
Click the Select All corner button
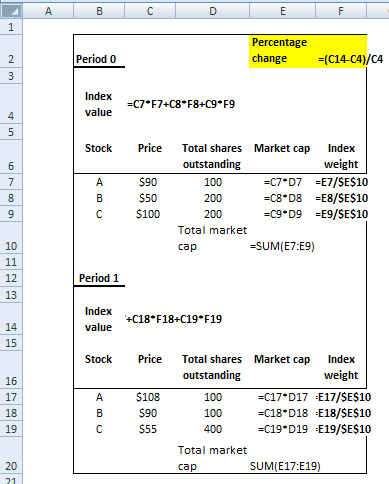tap(11, 11)
